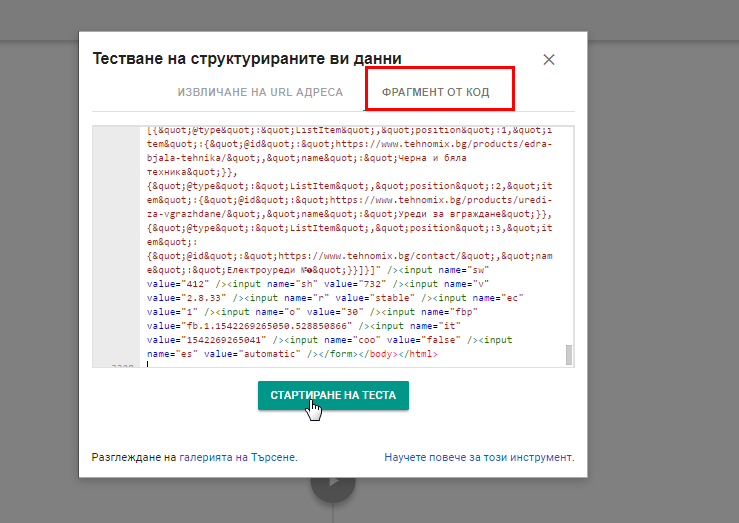Click the code editor vertical scrollbar thumb
739x523 pixels.
569,355
